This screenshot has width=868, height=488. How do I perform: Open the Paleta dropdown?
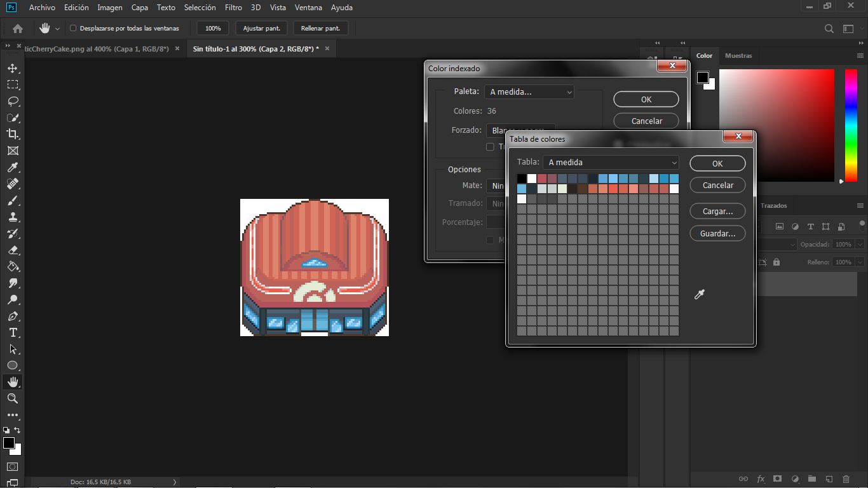pos(529,92)
